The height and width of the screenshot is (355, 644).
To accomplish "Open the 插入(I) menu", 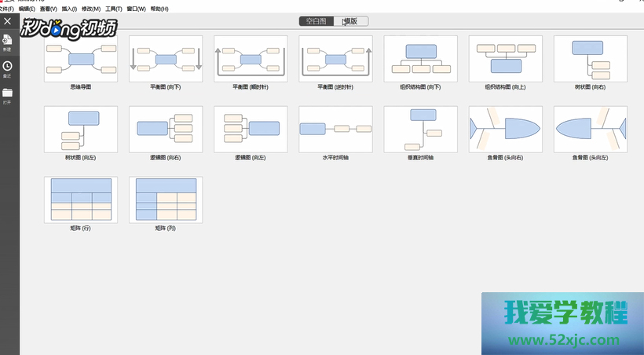I will [x=70, y=9].
